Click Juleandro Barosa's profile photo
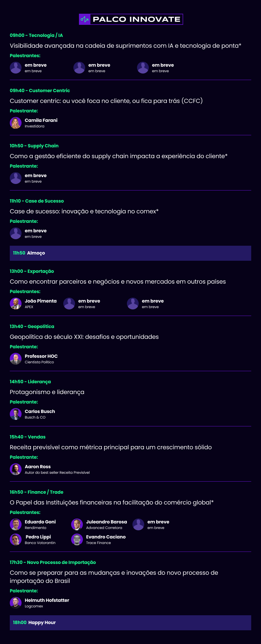 pyautogui.click(x=77, y=524)
